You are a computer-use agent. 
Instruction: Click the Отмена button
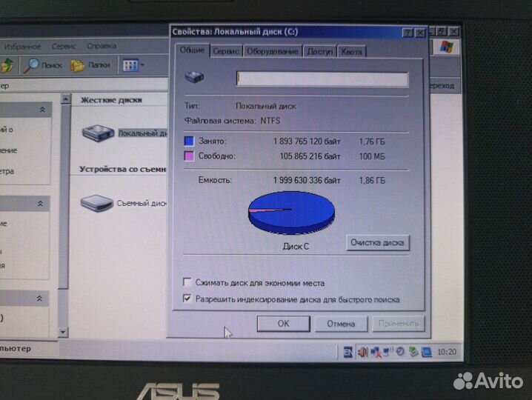click(x=341, y=324)
